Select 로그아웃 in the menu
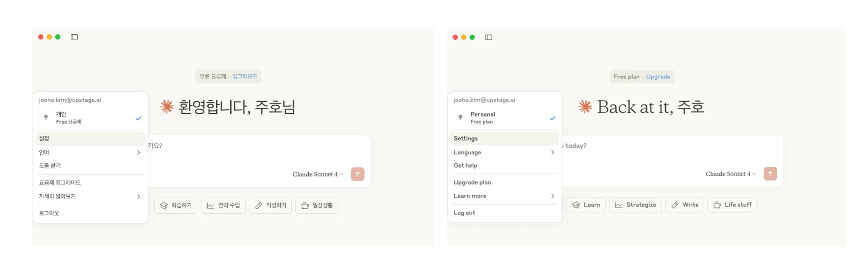The image size is (868, 274). click(x=90, y=213)
